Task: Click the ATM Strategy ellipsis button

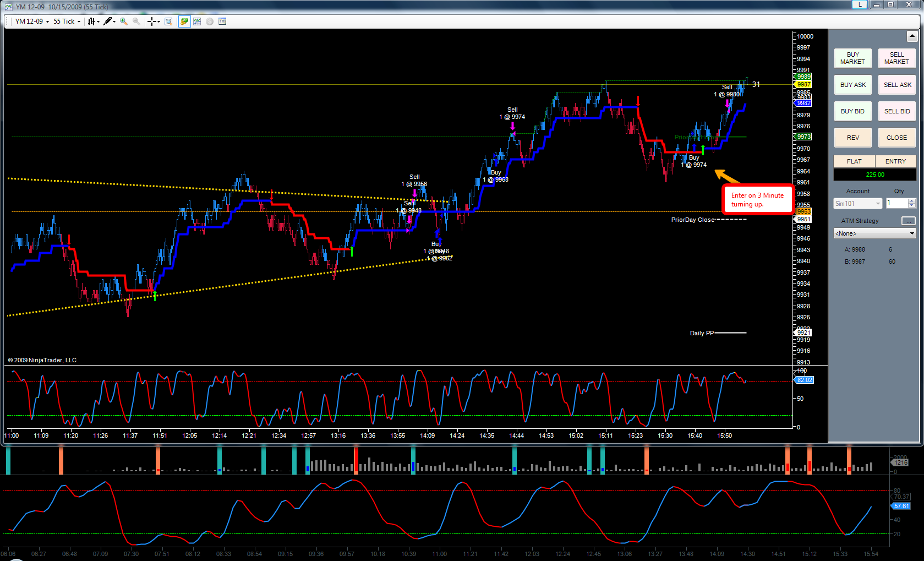Action: [908, 221]
